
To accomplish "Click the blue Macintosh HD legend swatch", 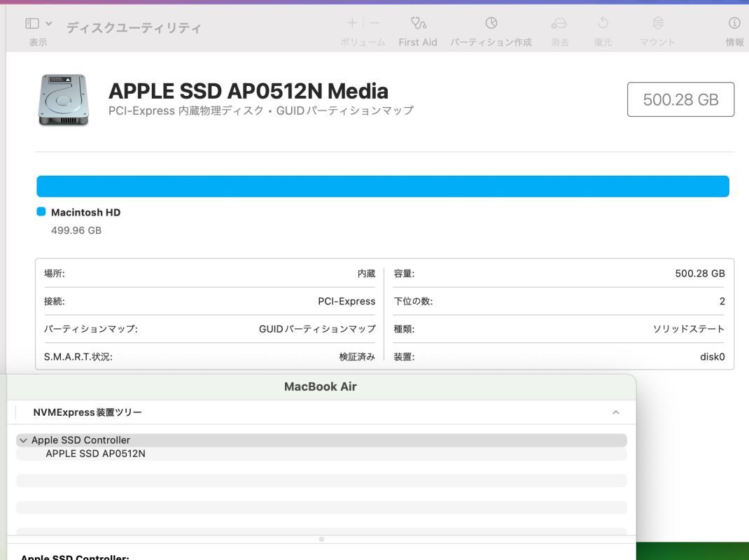I will coord(41,211).
